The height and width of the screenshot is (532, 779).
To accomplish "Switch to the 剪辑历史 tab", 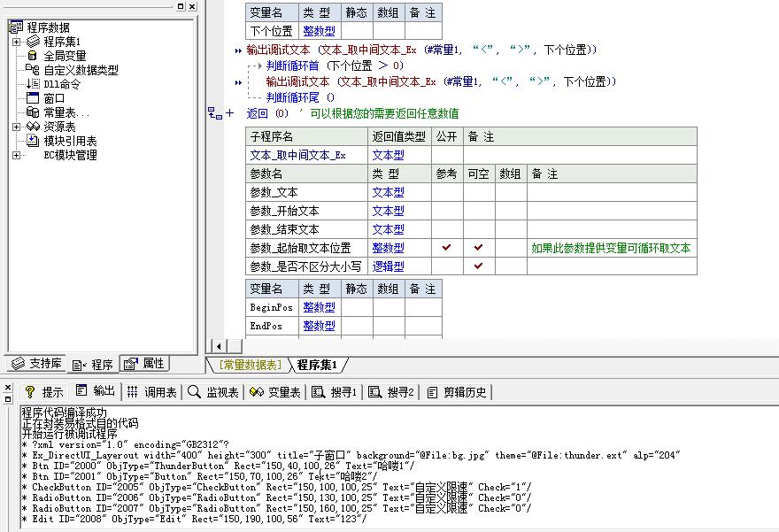I will (458, 392).
